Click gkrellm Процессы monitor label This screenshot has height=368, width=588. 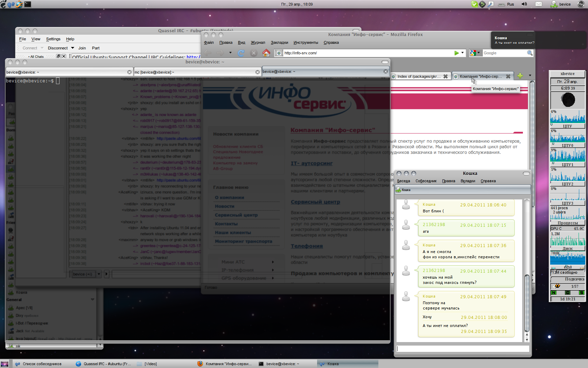point(567,223)
